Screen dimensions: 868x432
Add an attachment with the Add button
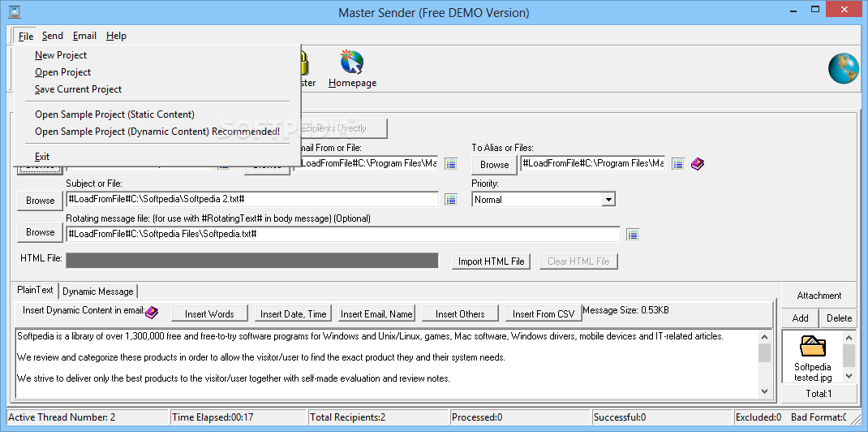coord(800,318)
